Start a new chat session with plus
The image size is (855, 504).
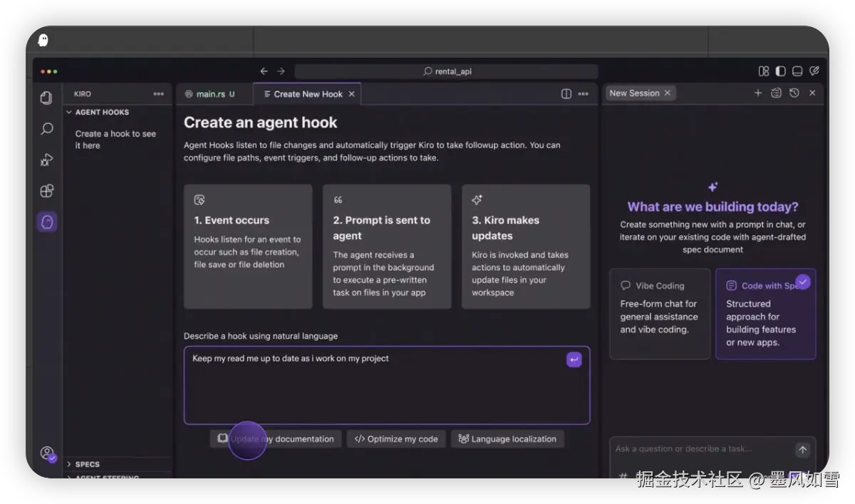tap(758, 93)
